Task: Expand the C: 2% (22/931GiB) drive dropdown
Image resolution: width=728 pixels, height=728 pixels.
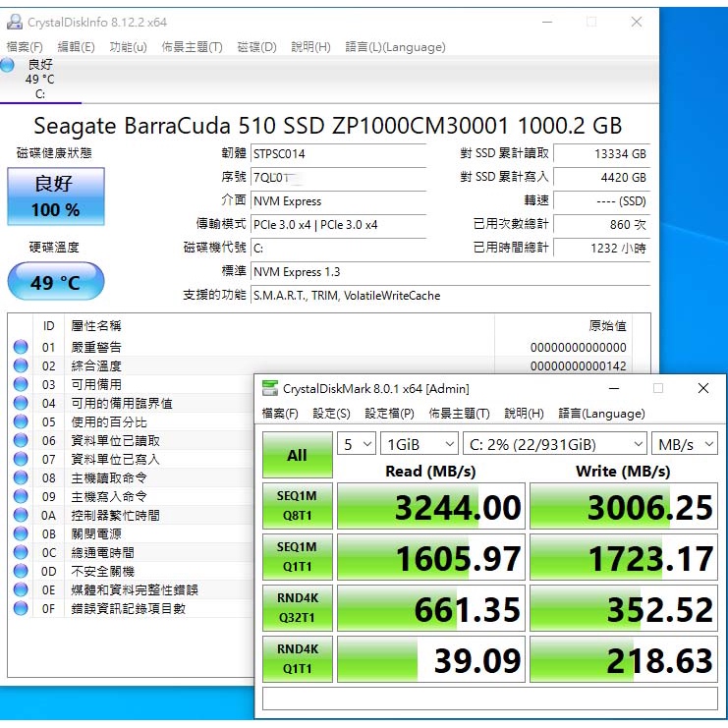Action: coord(555,444)
